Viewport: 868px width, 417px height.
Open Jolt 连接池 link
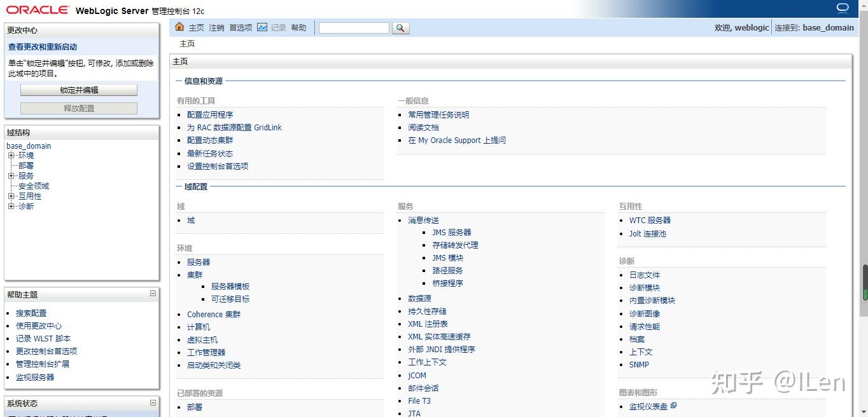(648, 233)
